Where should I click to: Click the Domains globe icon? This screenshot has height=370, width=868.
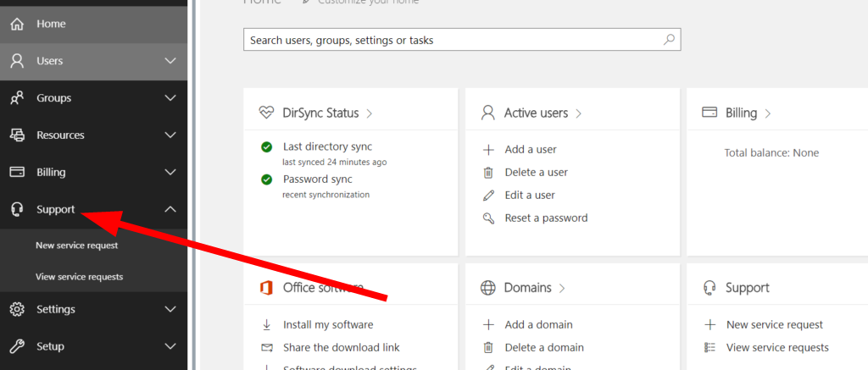[x=487, y=288]
